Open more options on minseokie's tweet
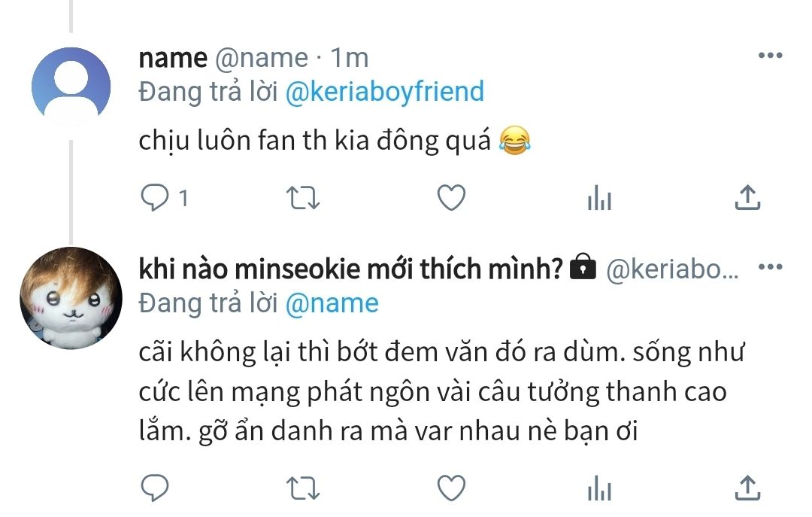 click(x=771, y=267)
